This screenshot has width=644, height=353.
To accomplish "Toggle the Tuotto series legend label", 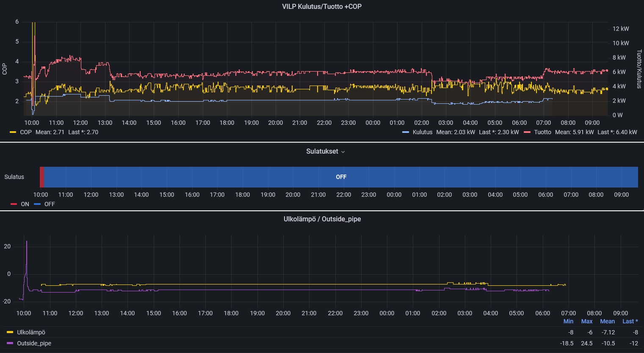I will coord(542,132).
